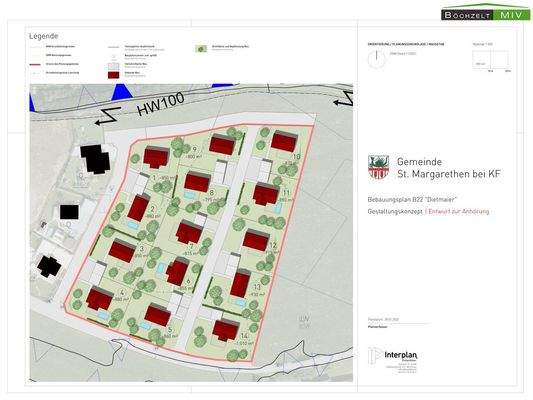Click the flow arrow at map's right edge
Viewport: 533px width, 400px height.
pos(343,98)
